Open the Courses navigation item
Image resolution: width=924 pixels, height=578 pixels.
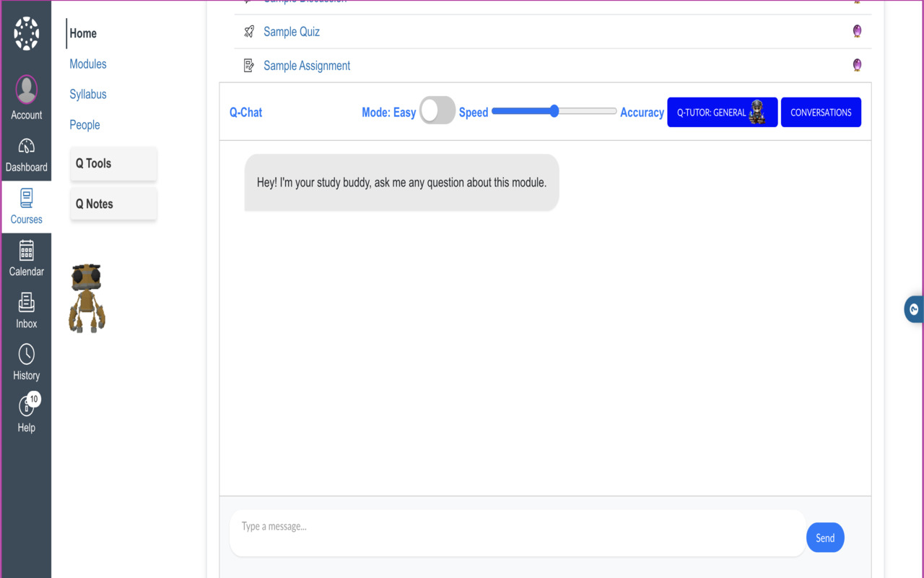click(x=27, y=207)
